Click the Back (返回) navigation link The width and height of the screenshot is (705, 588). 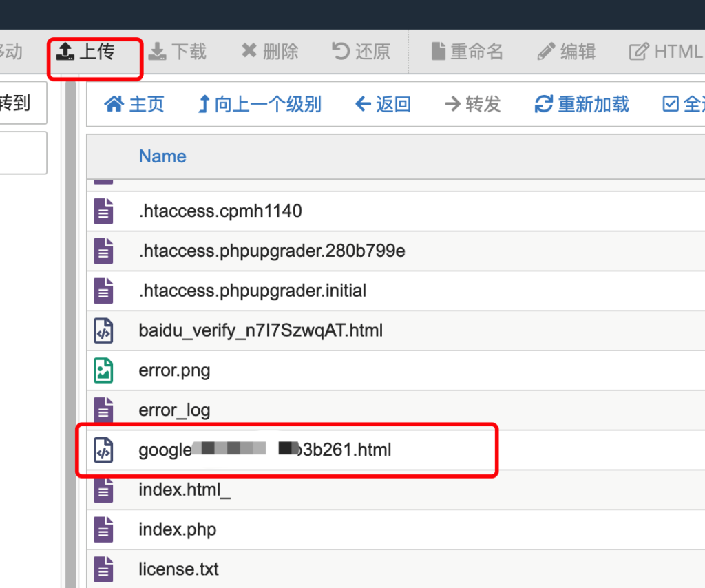(383, 104)
